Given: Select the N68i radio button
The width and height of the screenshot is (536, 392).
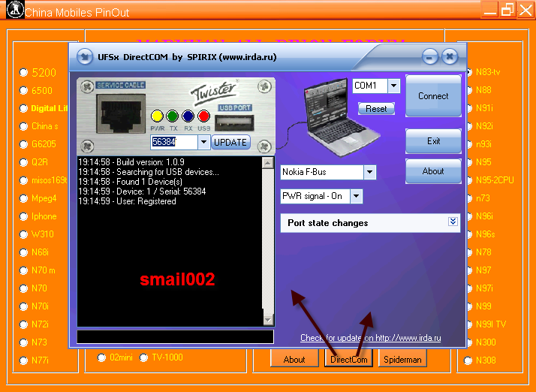Looking at the screenshot, I should click(23, 252).
